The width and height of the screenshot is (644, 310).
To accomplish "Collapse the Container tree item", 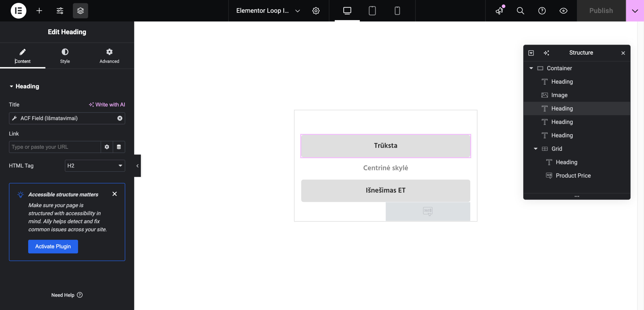I will coord(531,68).
